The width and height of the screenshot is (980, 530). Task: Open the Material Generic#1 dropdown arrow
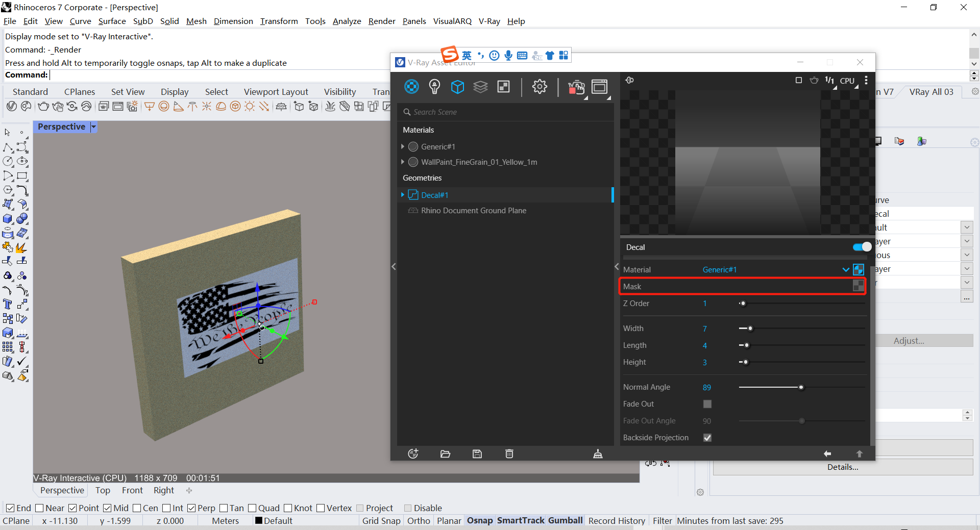846,269
